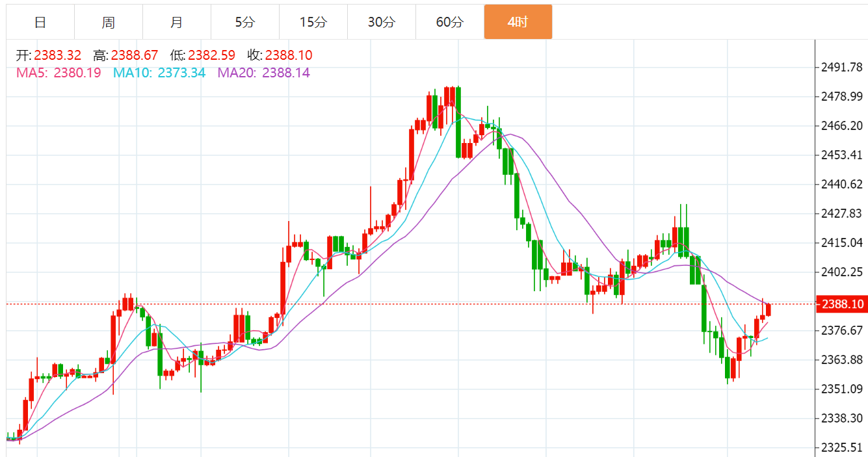Click the 2325.51 price axis label

(x=843, y=447)
